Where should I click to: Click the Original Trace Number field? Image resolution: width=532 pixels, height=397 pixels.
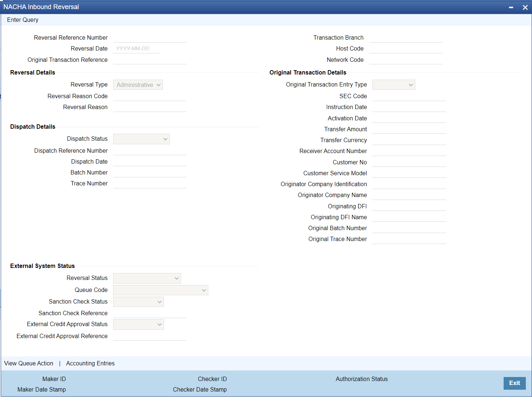[x=409, y=239]
